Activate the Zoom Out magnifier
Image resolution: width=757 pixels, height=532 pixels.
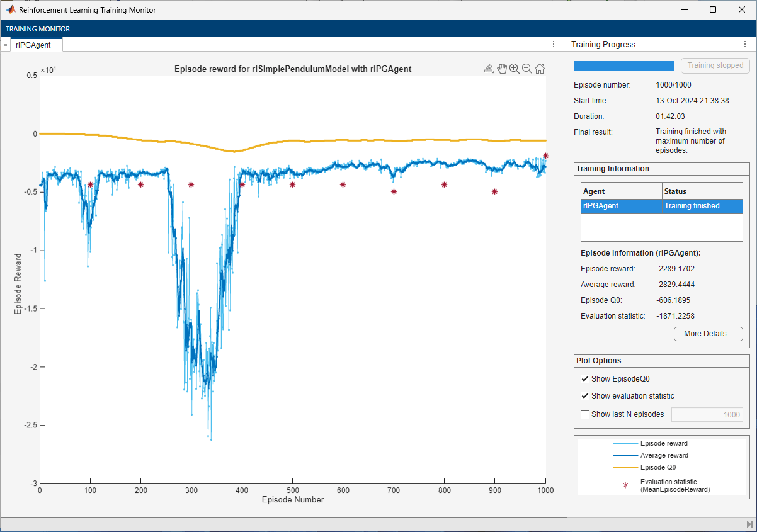(527, 69)
